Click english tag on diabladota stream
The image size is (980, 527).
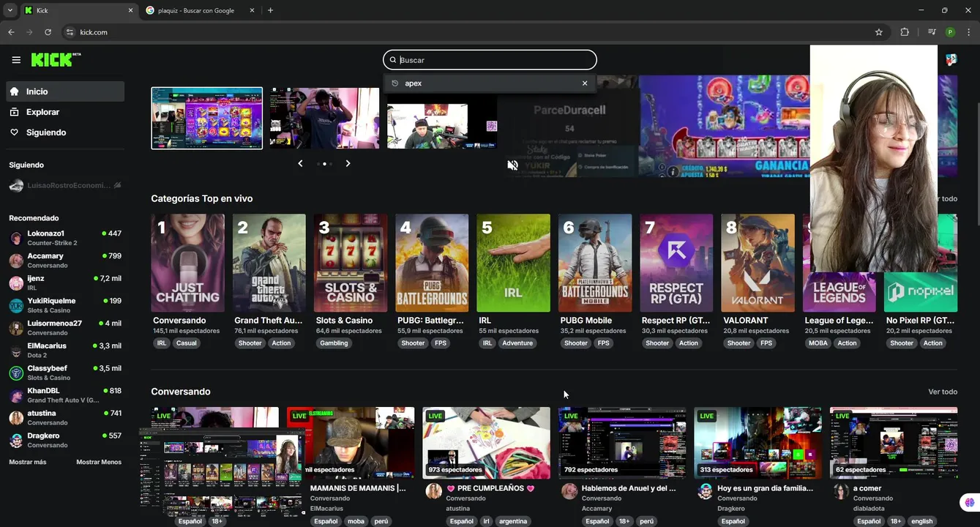point(921,521)
